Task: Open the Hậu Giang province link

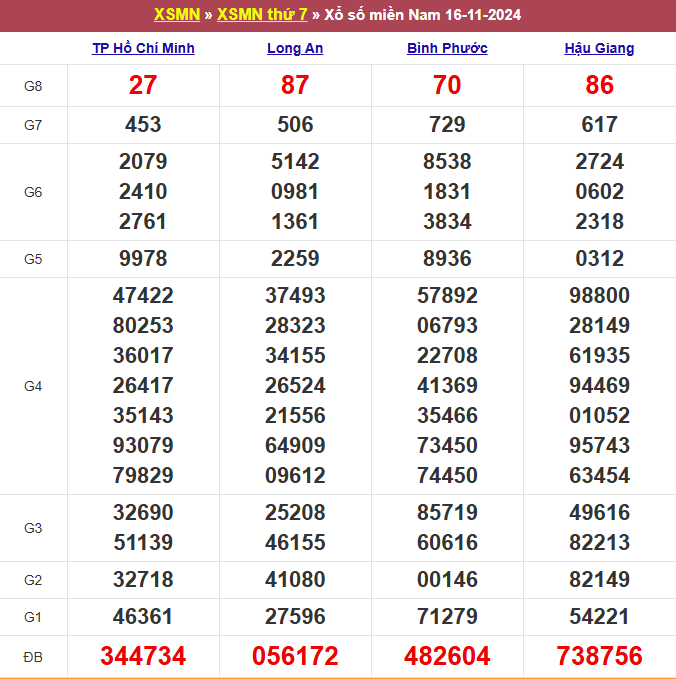Action: pos(599,48)
